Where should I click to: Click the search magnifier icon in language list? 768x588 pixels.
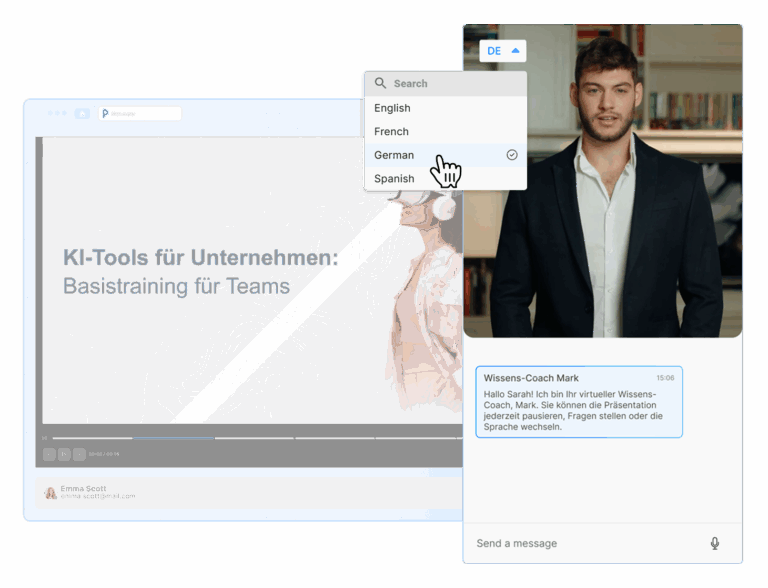pos(380,84)
